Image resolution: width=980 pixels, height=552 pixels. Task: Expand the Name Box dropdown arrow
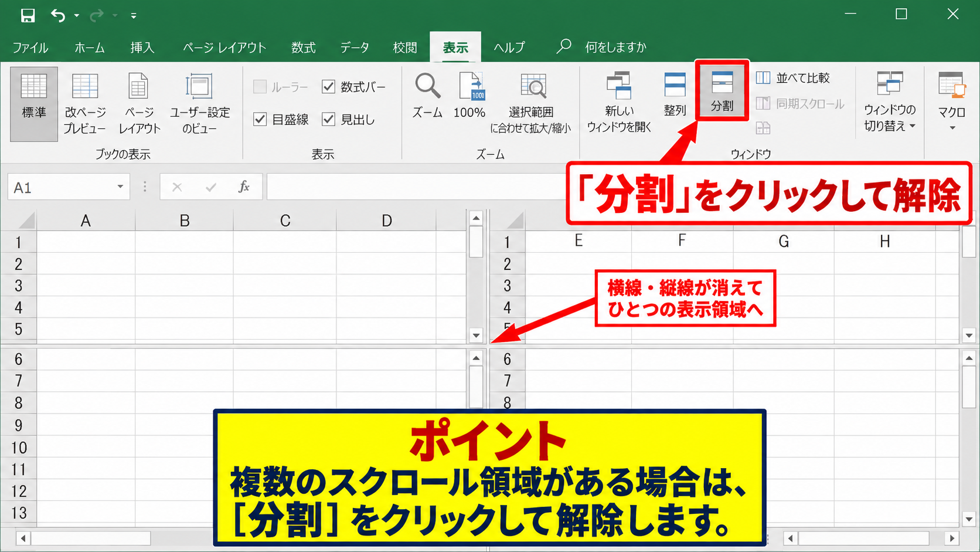[120, 187]
